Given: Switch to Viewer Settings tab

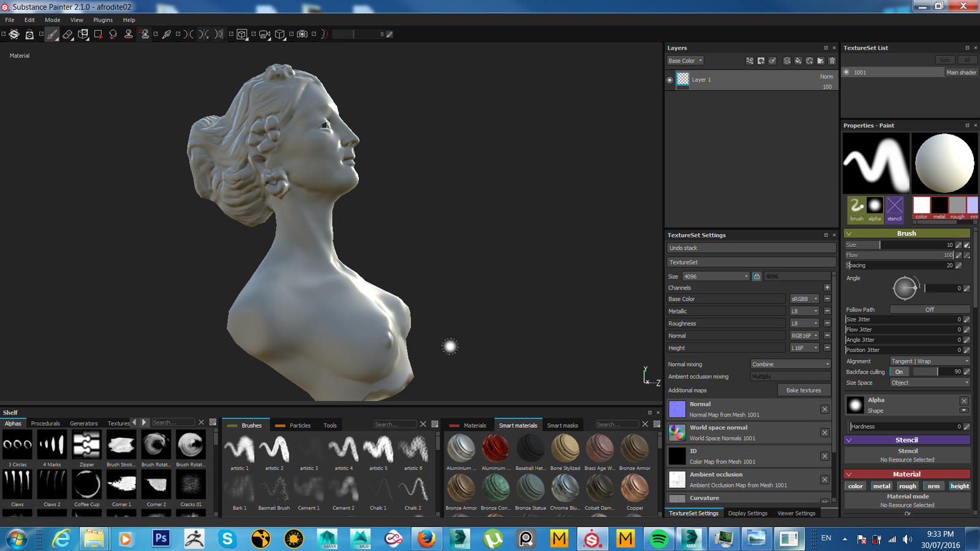Looking at the screenshot, I should tap(796, 513).
